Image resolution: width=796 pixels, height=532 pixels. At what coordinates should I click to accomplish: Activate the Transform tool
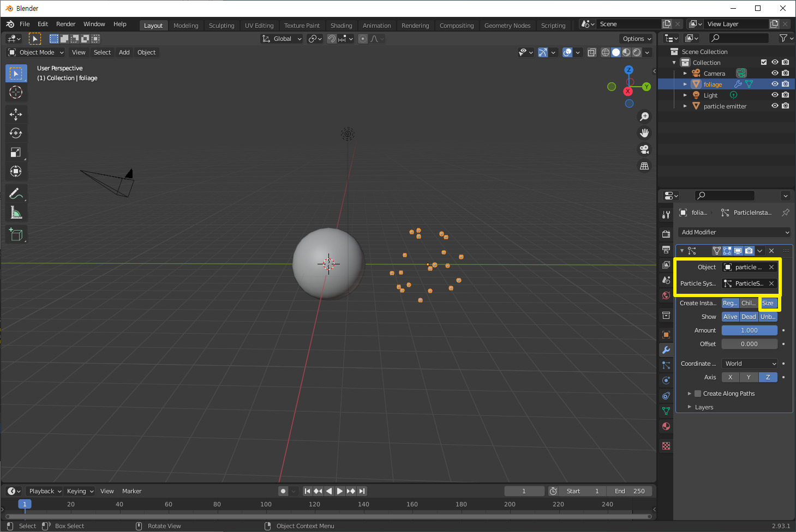16,171
